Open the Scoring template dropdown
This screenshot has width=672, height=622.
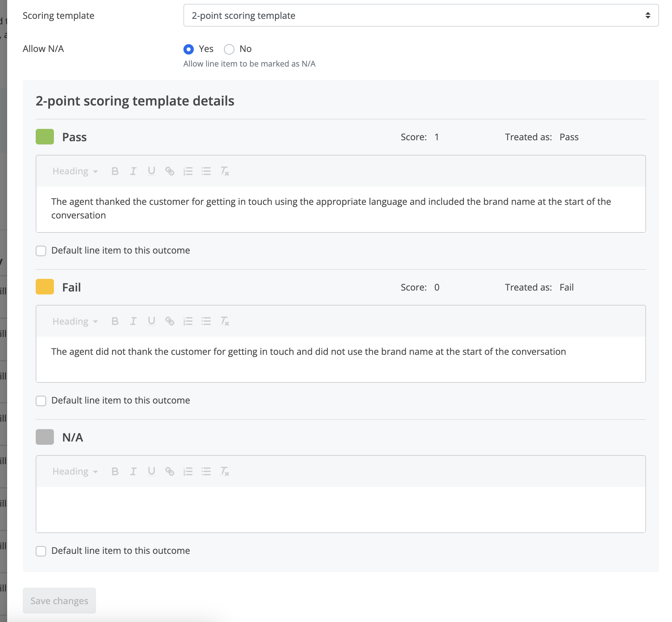[x=421, y=16]
